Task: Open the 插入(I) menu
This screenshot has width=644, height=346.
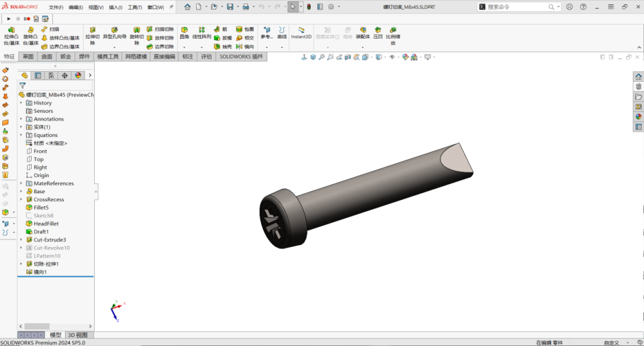Action: click(x=116, y=7)
